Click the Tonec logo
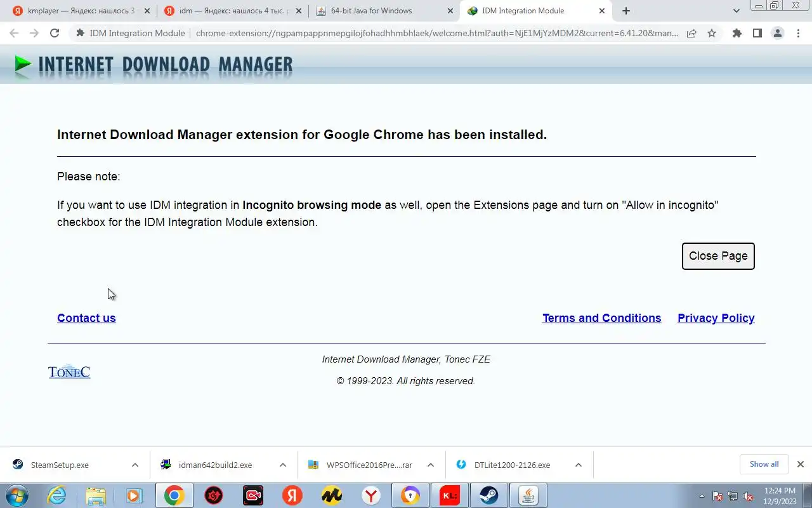The width and height of the screenshot is (812, 508). (x=69, y=371)
